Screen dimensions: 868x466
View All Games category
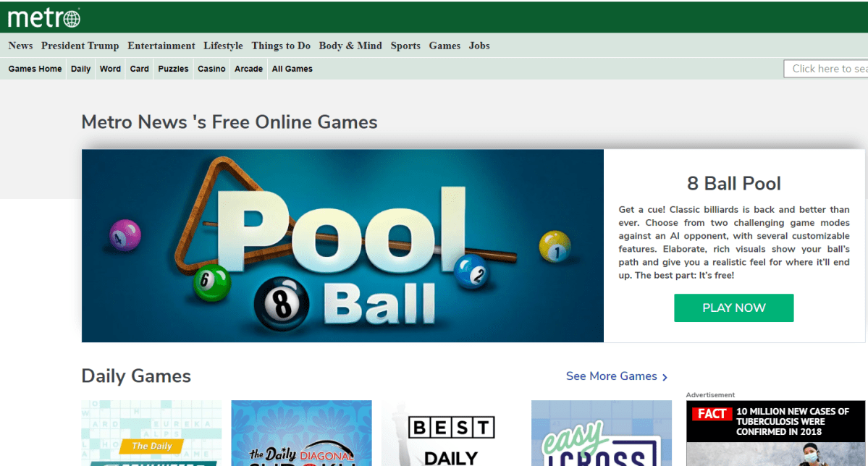[x=292, y=69]
